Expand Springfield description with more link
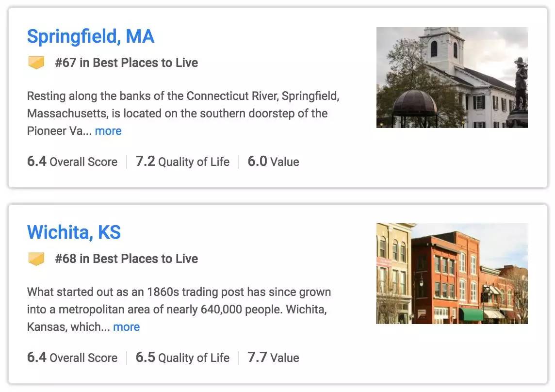The image size is (555, 392). click(108, 131)
